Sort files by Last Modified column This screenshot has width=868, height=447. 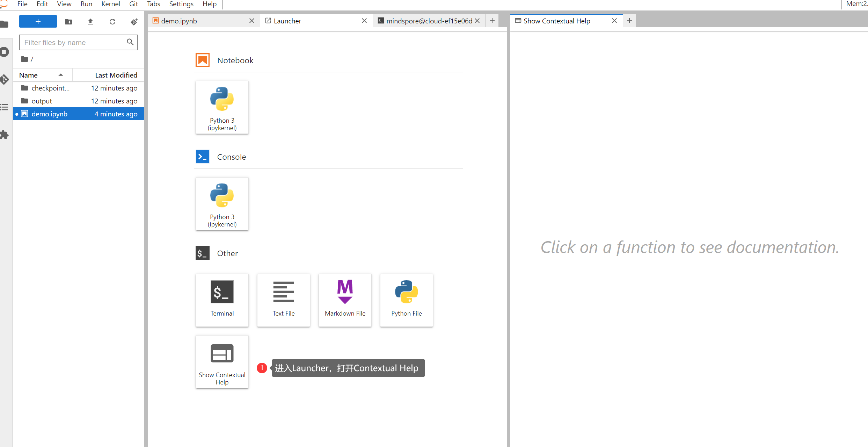tap(116, 75)
